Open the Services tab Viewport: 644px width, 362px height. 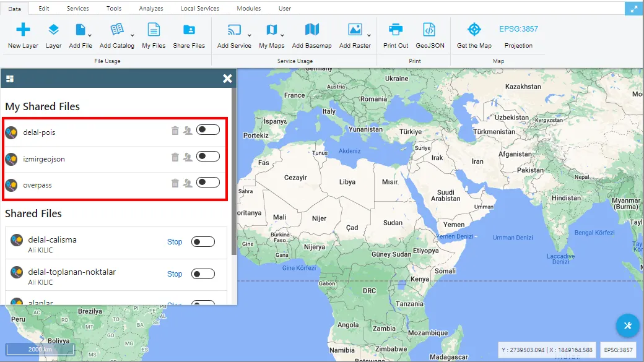[x=77, y=8]
